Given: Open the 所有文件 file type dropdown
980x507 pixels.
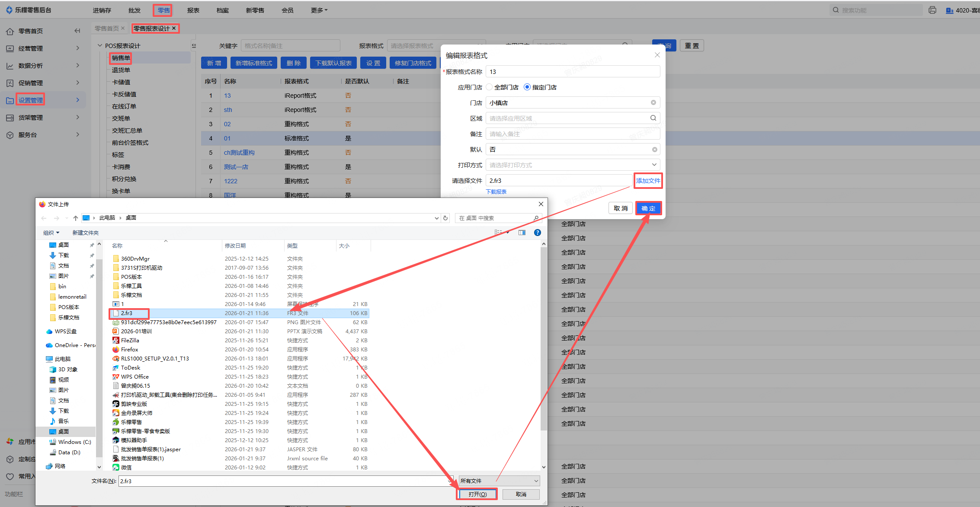Looking at the screenshot, I should pos(499,481).
